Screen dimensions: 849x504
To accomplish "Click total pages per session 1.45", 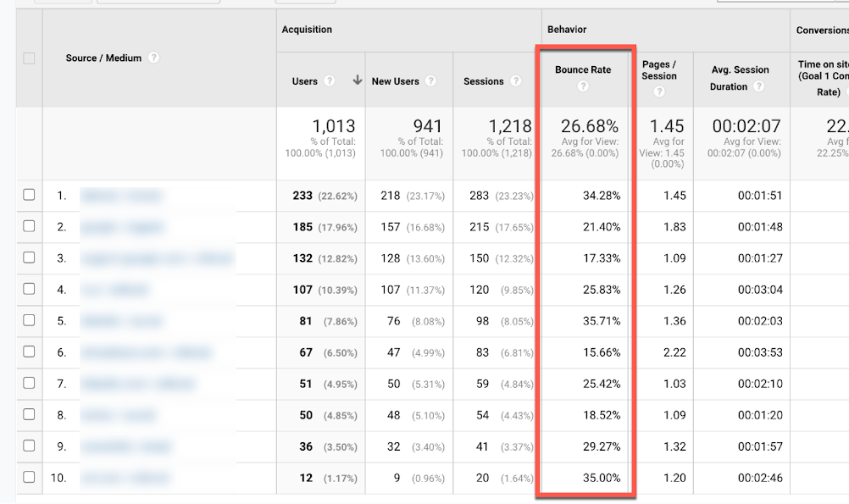I will click(667, 126).
